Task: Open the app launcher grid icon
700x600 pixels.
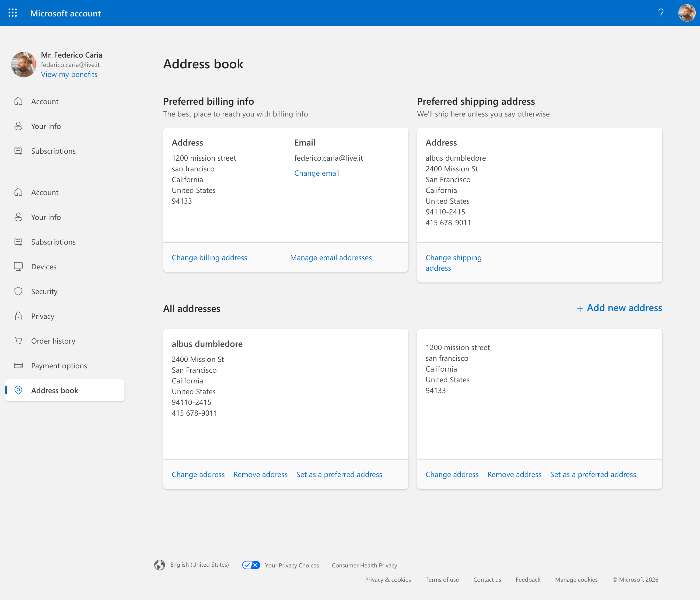Action: [x=12, y=13]
